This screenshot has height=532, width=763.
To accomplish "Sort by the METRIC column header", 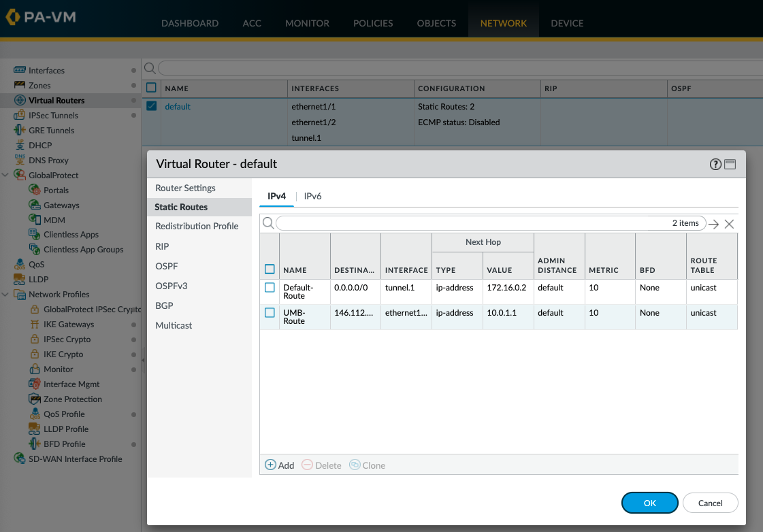I will [x=604, y=270].
